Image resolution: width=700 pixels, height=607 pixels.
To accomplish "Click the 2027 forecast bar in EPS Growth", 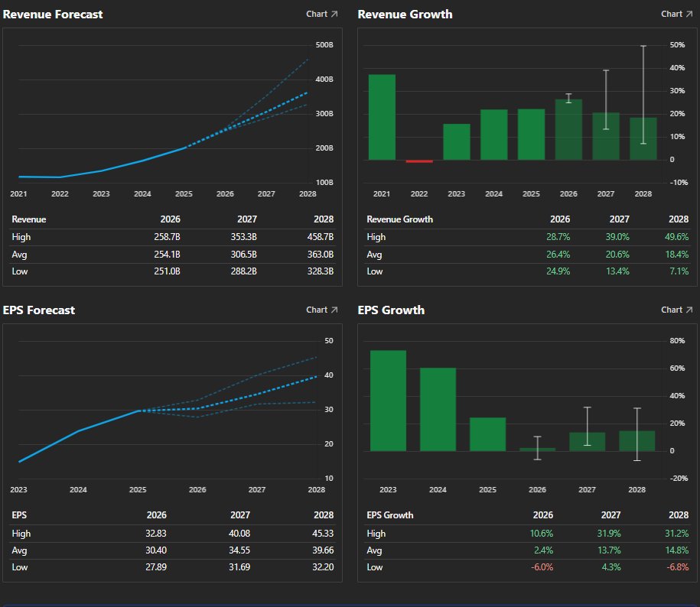I will click(588, 442).
